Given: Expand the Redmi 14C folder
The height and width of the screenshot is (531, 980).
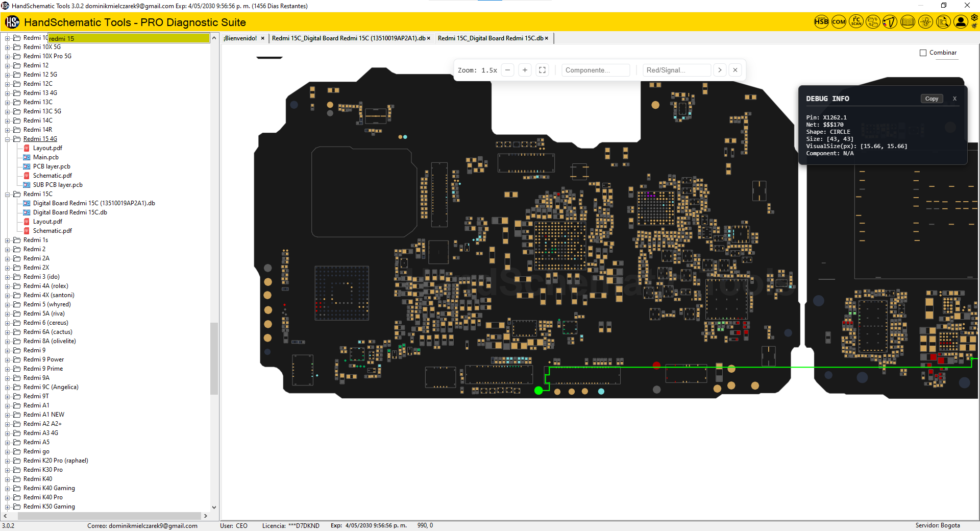Looking at the screenshot, I should coord(8,120).
